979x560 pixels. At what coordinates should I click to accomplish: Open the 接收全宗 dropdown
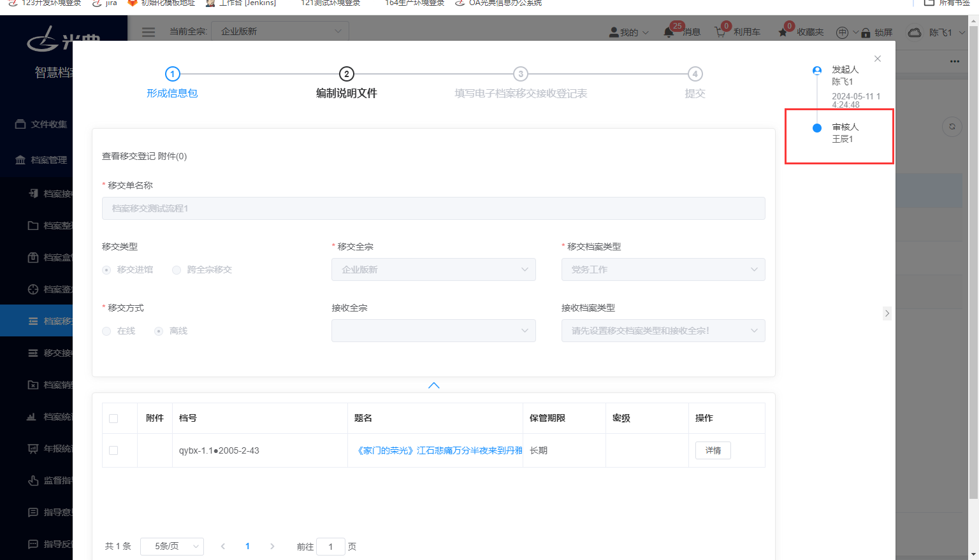click(x=433, y=331)
